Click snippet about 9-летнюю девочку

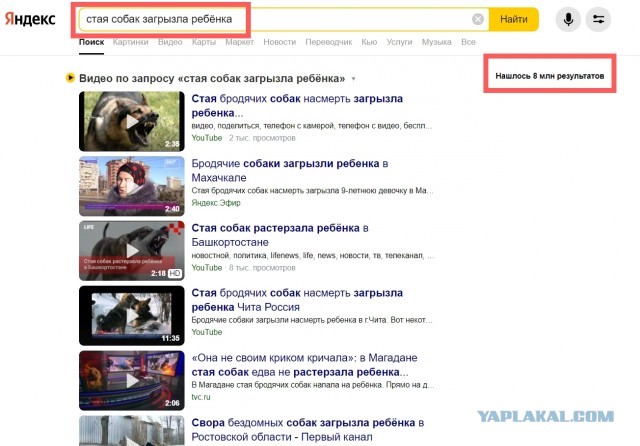(312, 191)
